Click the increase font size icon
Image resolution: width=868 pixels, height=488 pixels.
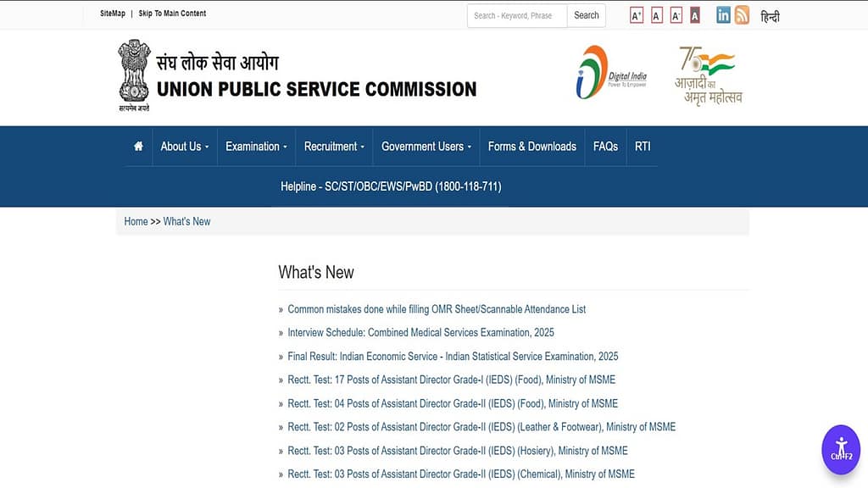point(637,14)
